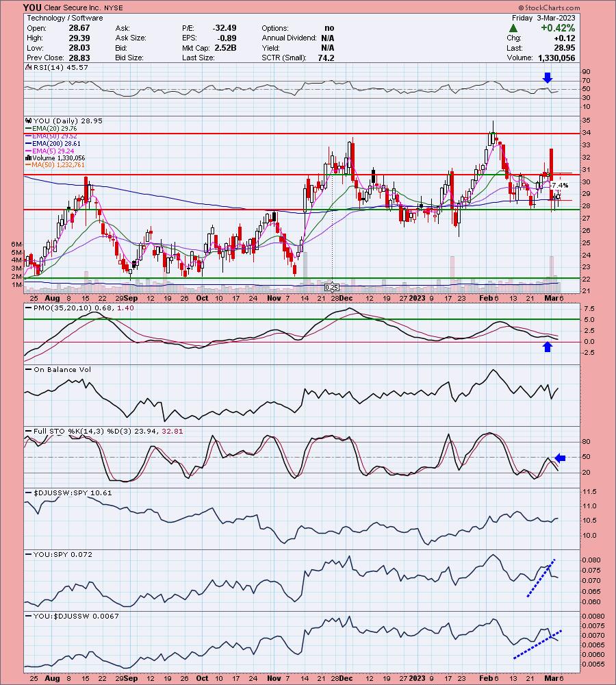
Task: Click the Bid Size label
Action: pyautogui.click(x=129, y=58)
